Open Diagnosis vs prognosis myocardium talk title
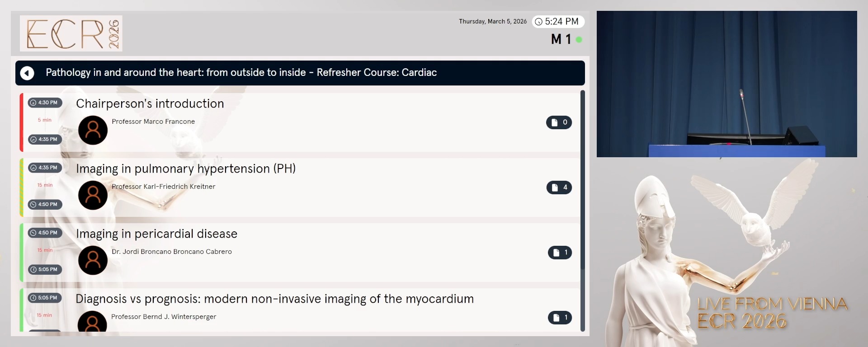This screenshot has width=868, height=347. tap(274, 299)
